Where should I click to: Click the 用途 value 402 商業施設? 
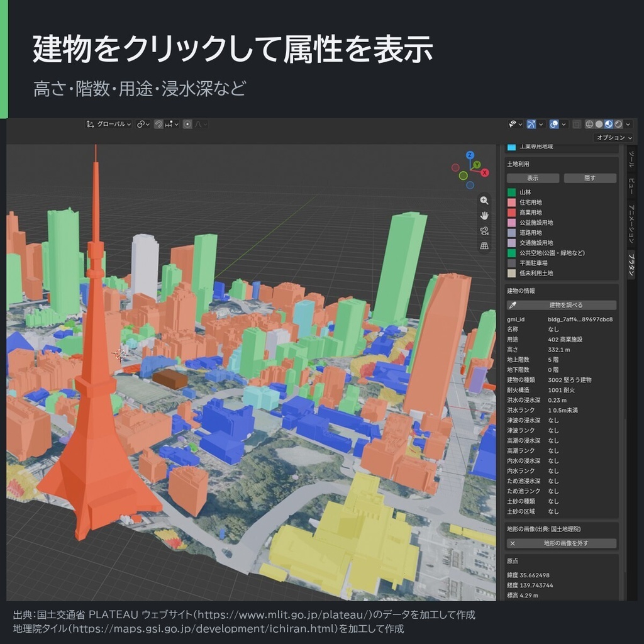pos(565,340)
